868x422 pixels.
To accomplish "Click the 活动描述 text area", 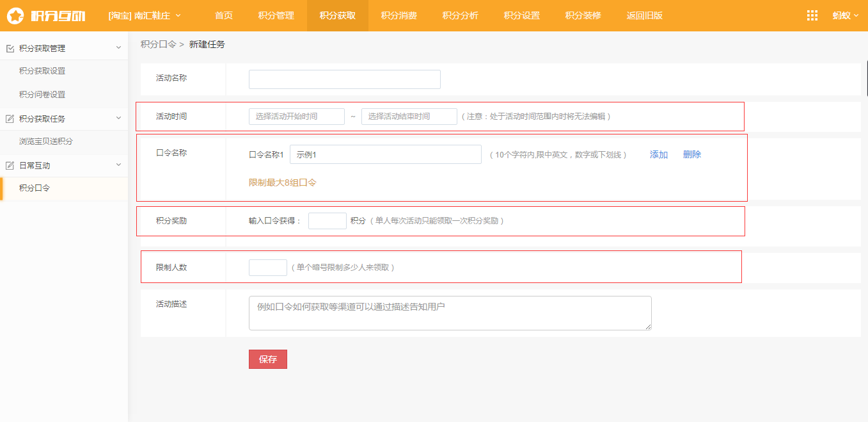I will [x=449, y=313].
